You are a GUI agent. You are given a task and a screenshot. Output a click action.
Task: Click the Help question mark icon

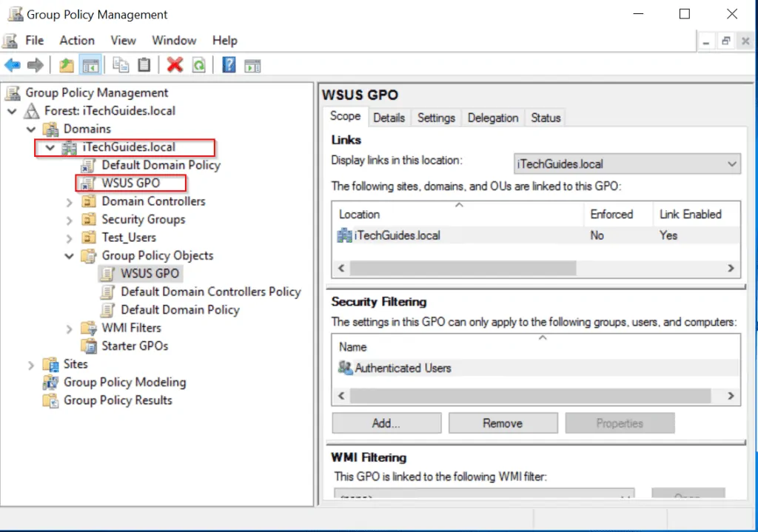227,65
